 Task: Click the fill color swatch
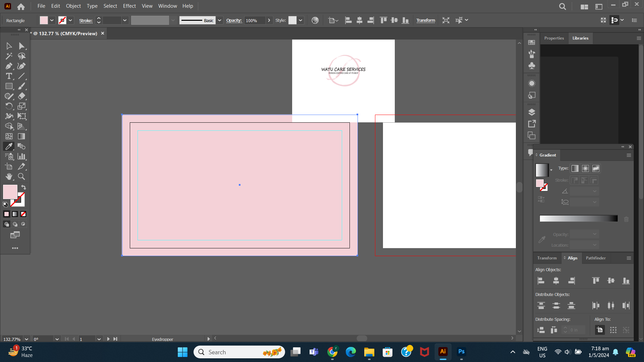click(44, 20)
